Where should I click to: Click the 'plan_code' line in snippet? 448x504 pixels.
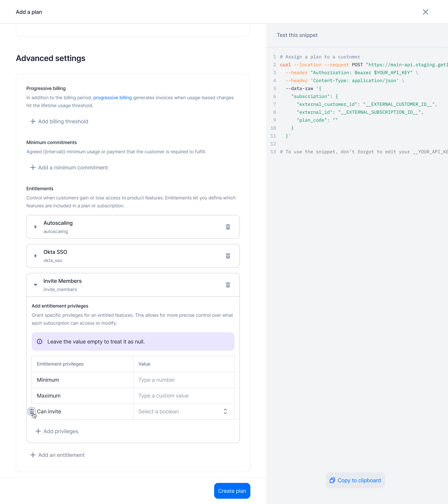317,120
